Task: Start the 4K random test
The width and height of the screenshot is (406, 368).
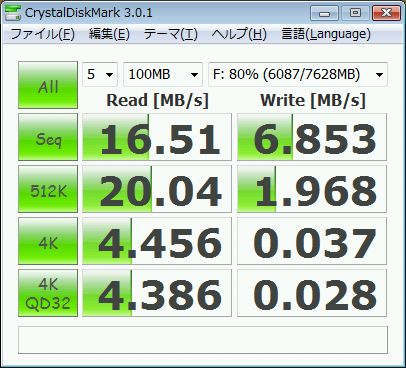Action: tap(48, 241)
